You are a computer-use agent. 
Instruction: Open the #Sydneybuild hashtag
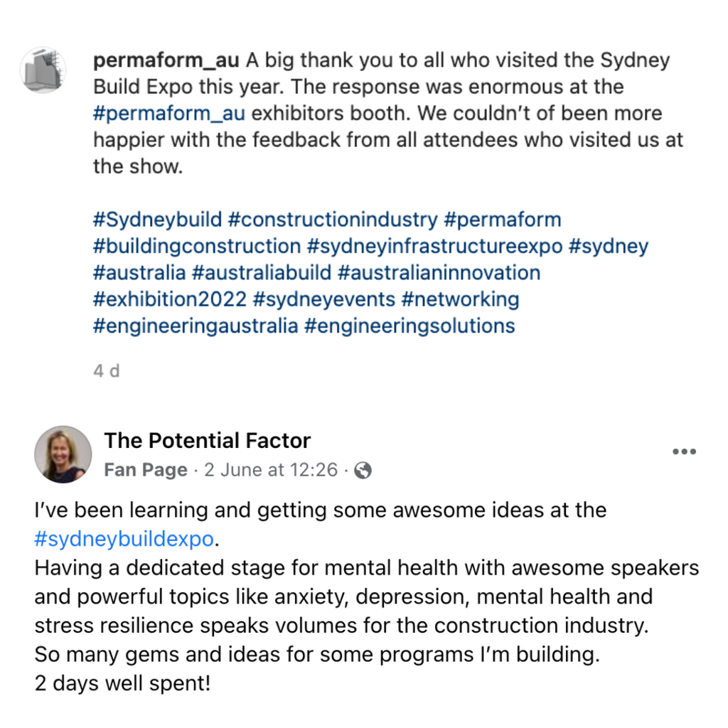point(157,220)
